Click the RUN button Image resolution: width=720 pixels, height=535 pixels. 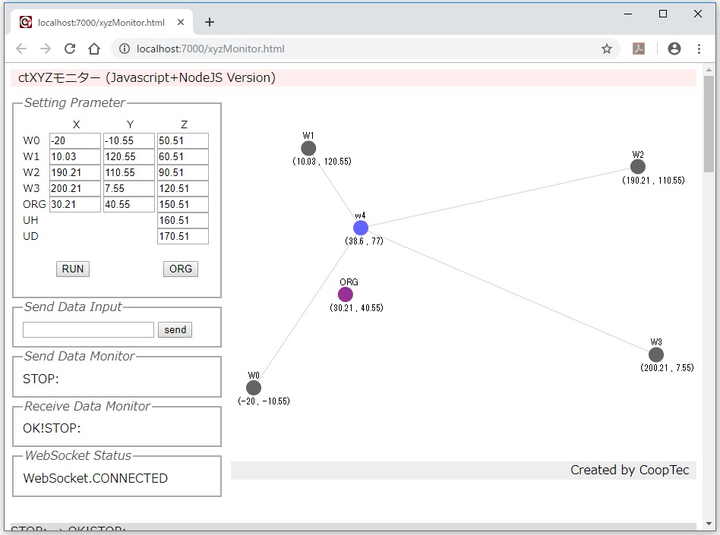(73, 269)
